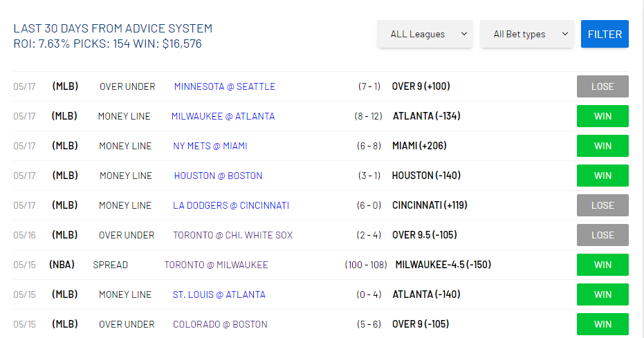The width and height of the screenshot is (644, 338).
Task: Click the WIN badge for Colorado @ Boston
Action: (x=602, y=324)
